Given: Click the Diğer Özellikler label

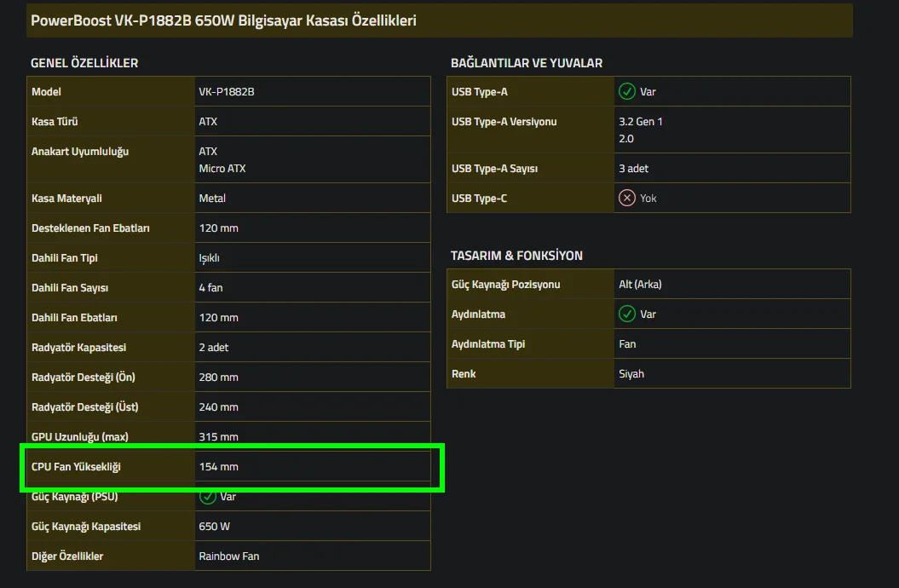Looking at the screenshot, I should tap(67, 556).
